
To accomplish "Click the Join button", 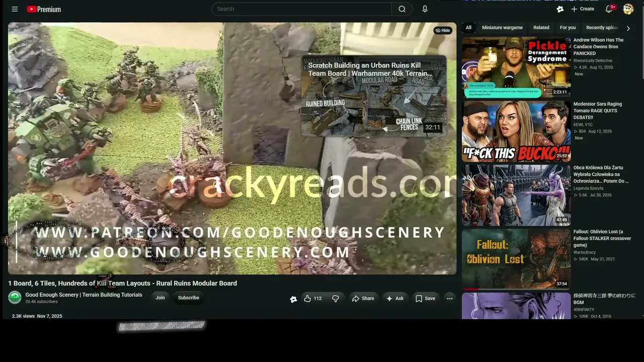I will click(160, 298).
